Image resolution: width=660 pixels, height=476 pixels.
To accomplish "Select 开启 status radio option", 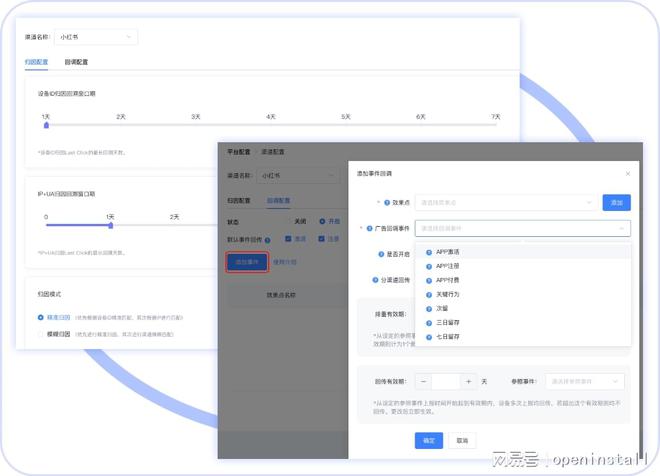I will click(330, 221).
